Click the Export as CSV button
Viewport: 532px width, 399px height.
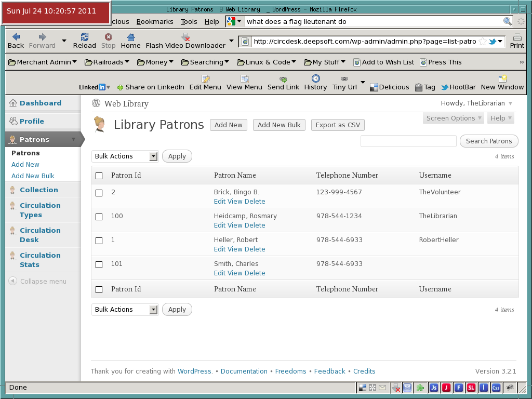[x=338, y=125]
